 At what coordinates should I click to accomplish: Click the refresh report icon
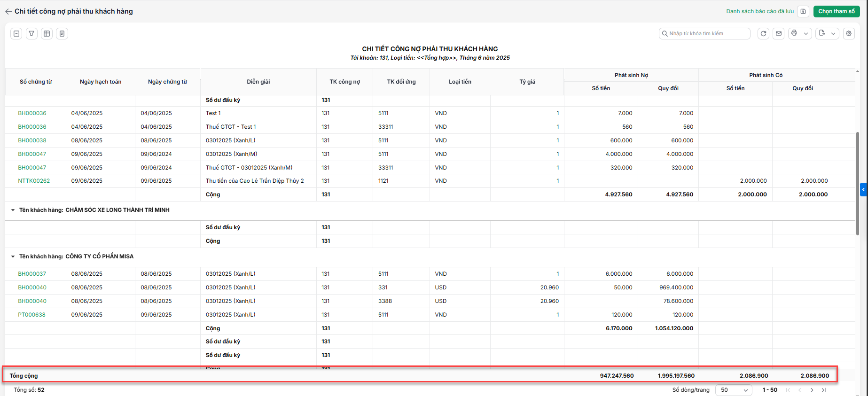763,33
